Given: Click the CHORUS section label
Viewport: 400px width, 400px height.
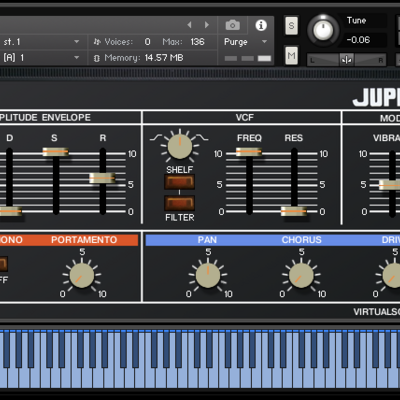Looking at the screenshot, I should tap(302, 240).
